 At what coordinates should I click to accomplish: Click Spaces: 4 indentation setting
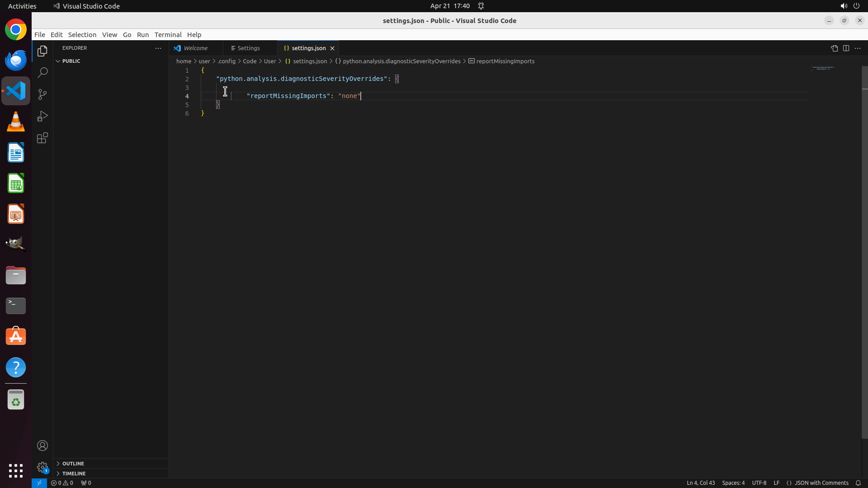733,483
